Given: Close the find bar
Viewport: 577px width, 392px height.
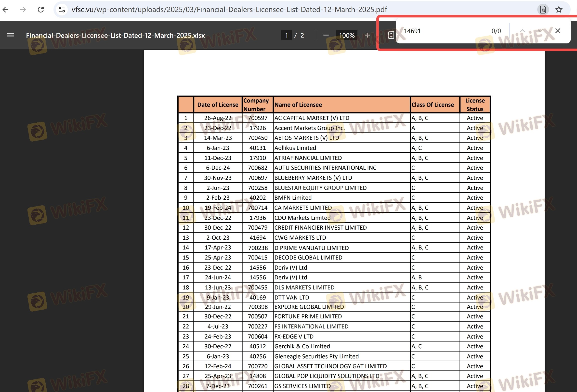Looking at the screenshot, I should [x=558, y=31].
